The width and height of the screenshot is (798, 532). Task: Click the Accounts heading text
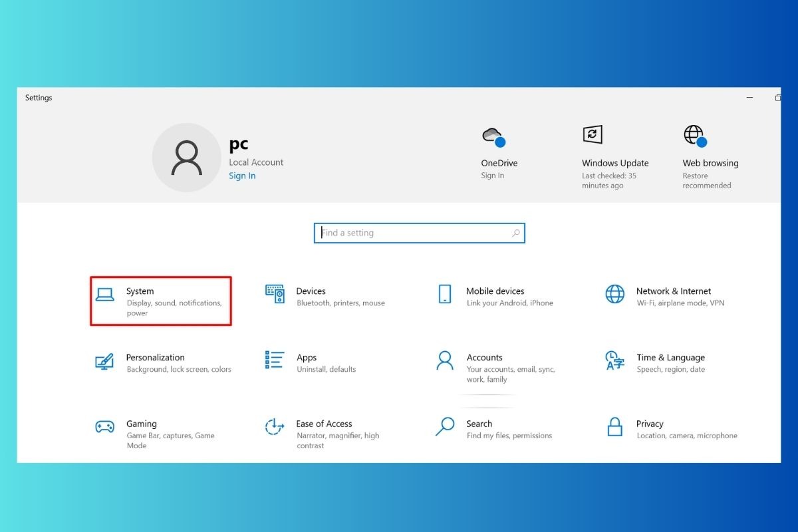(485, 357)
